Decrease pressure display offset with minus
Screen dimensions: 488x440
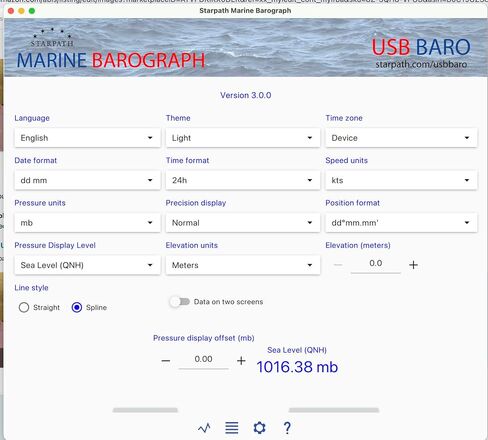click(166, 361)
